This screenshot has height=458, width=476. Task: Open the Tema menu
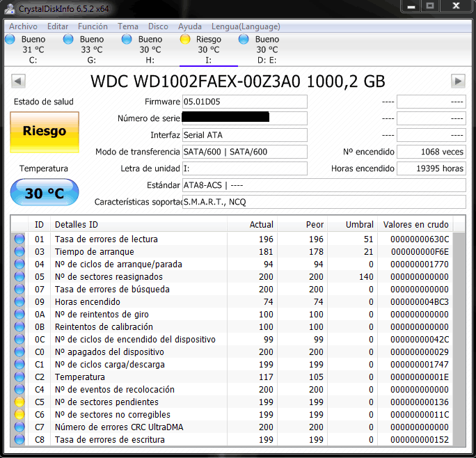pyautogui.click(x=128, y=26)
